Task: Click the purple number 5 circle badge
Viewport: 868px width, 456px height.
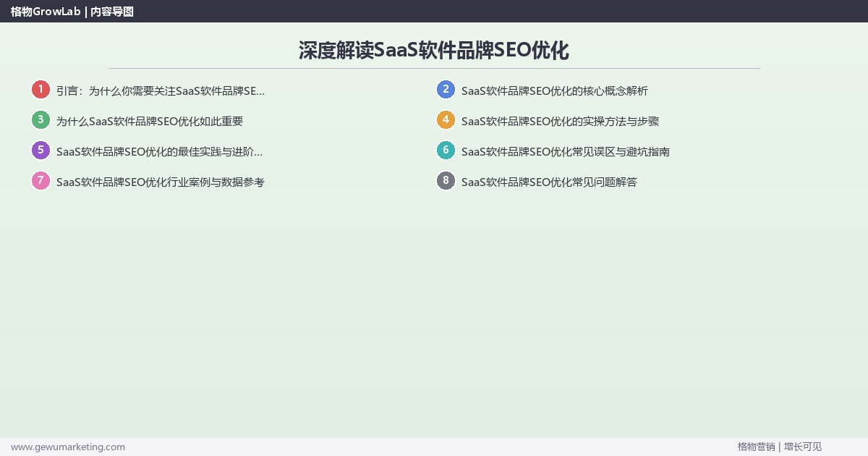Action: click(41, 151)
